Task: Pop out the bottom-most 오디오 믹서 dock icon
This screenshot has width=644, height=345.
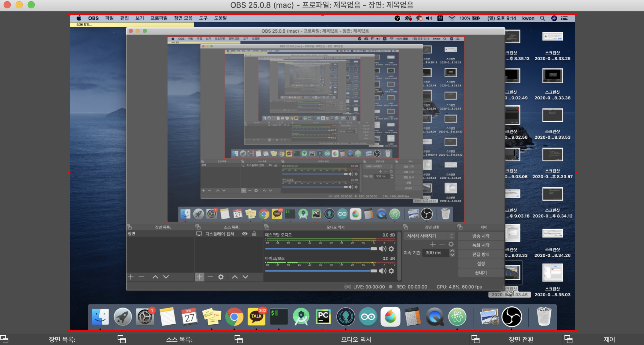Action: click(239, 339)
